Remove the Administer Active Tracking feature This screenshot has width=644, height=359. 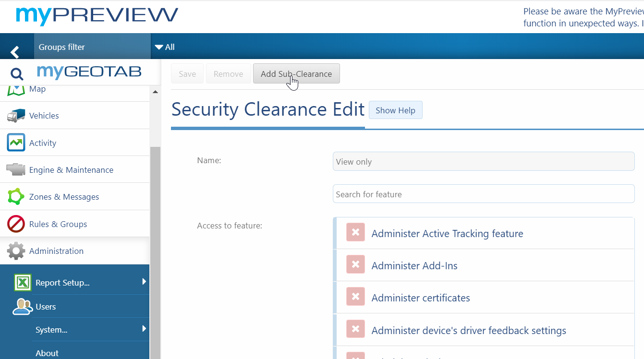[355, 232]
